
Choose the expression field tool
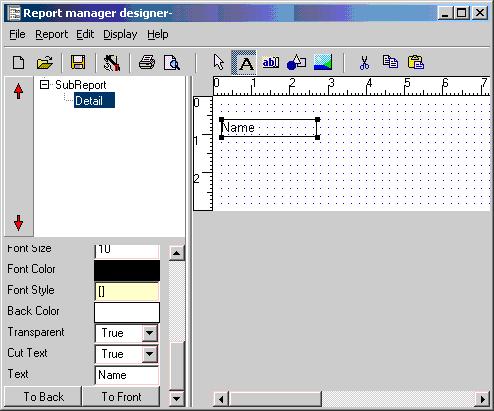(271, 62)
